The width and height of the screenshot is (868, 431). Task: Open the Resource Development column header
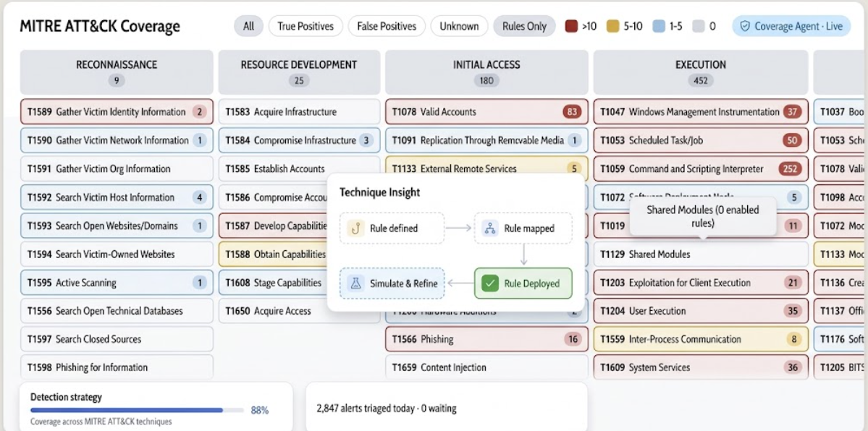tap(299, 72)
